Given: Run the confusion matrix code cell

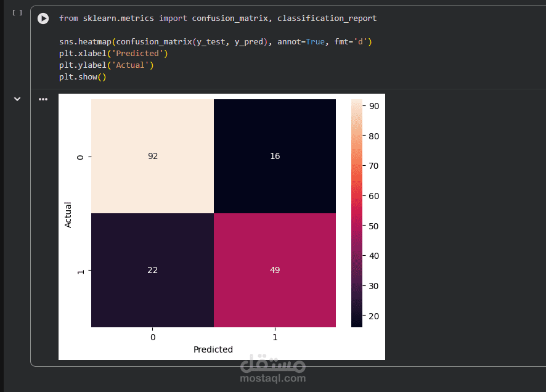Looking at the screenshot, I should tap(43, 18).
